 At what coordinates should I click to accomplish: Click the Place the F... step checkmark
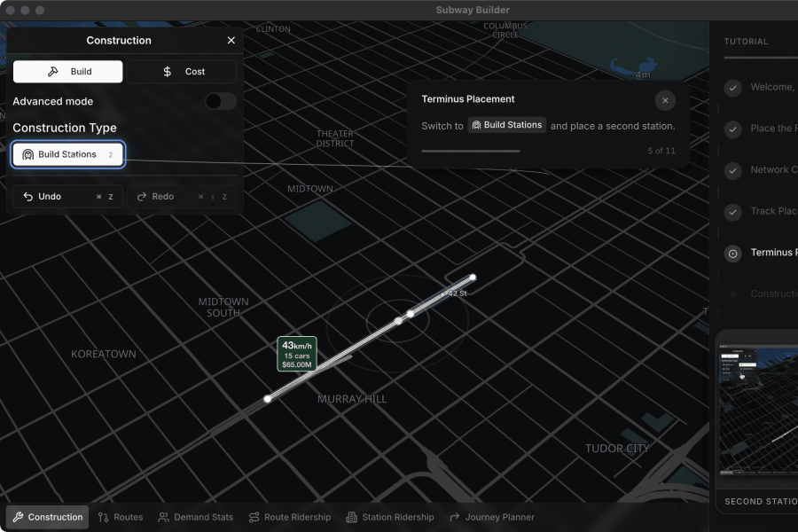pyautogui.click(x=733, y=129)
